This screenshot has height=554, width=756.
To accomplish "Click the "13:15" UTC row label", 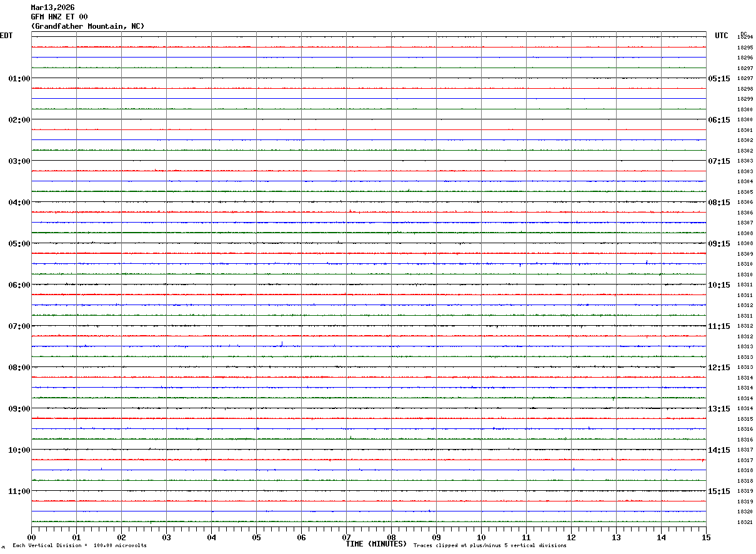I will tap(719, 409).
